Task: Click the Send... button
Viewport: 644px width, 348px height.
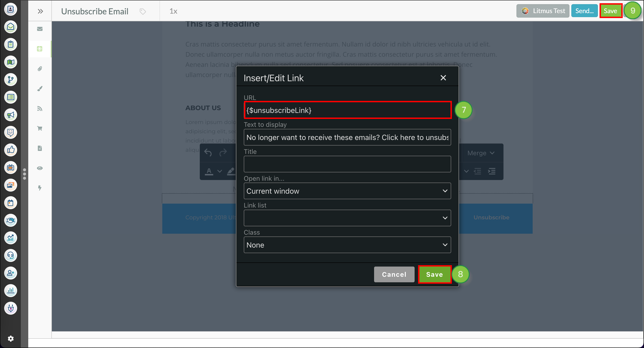Action: 585,11
